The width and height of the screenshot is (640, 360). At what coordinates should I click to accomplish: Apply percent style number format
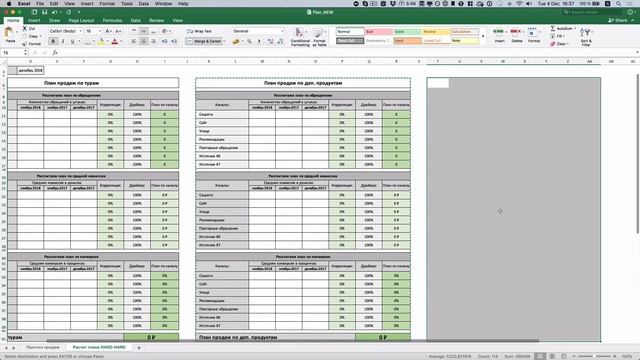coord(249,41)
